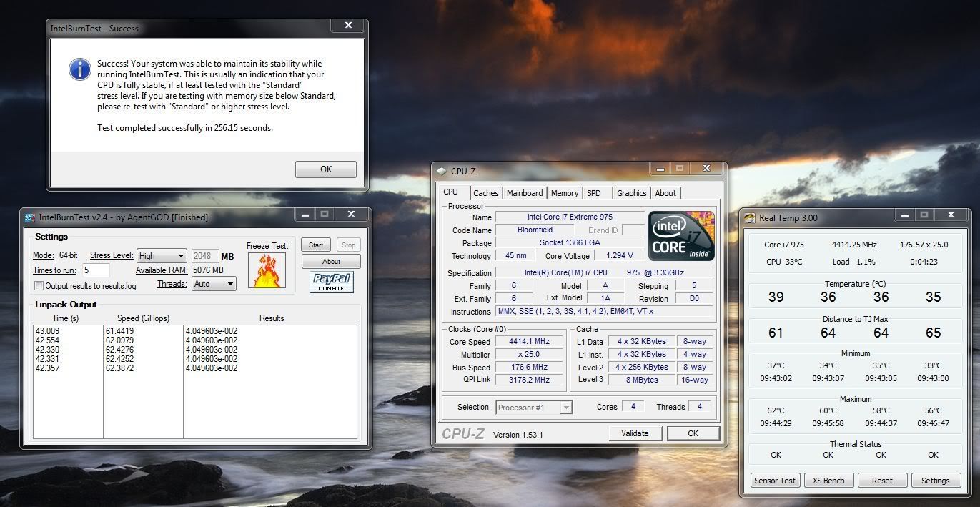Click the Real Temp 'GPU 33°C' reading
Image resolution: width=980 pixels, height=507 pixels.
tap(784, 262)
